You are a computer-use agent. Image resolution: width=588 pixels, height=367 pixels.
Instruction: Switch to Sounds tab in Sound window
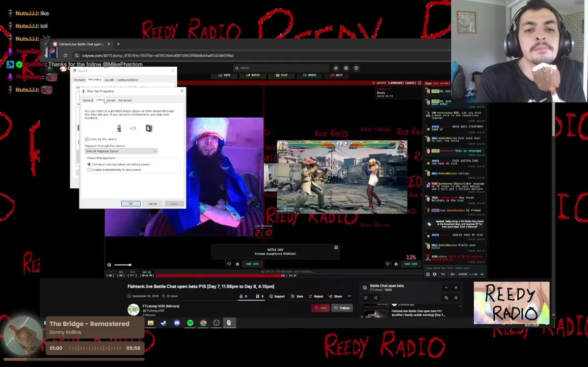pos(109,80)
